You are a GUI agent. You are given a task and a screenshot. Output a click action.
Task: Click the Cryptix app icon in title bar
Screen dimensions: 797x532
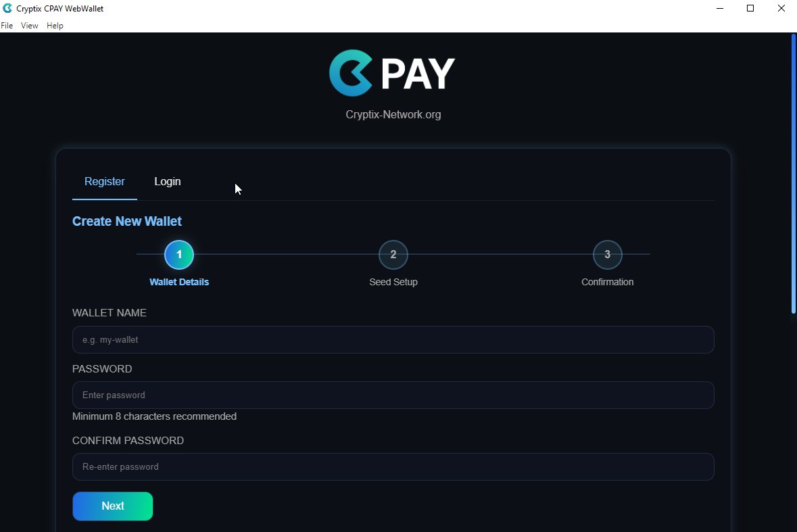tap(7, 8)
